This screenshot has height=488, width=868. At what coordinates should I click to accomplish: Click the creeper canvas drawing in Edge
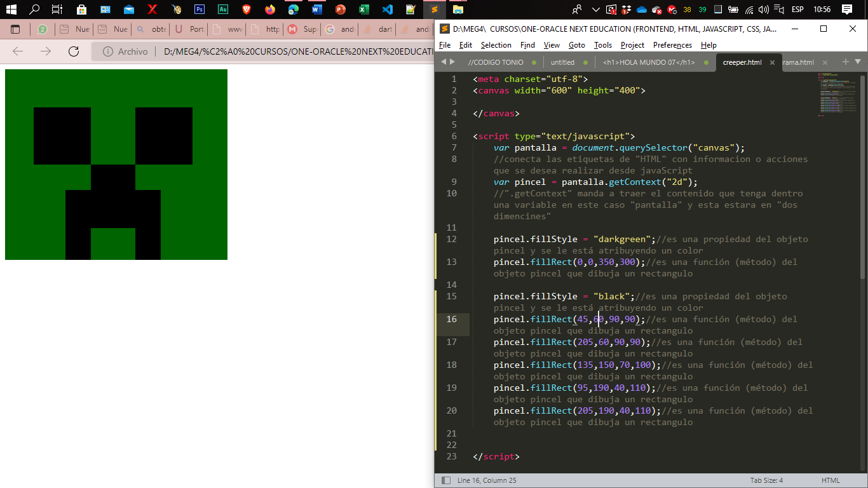pos(116,165)
